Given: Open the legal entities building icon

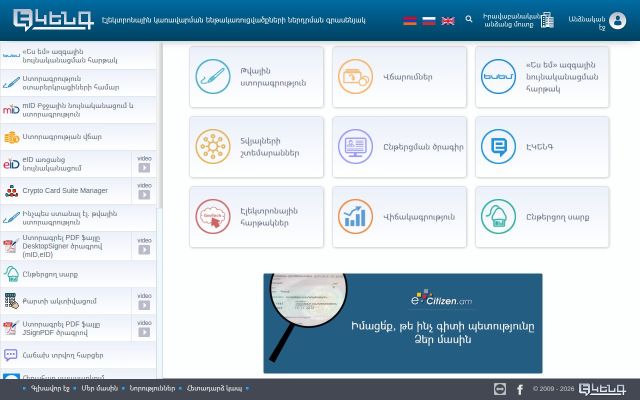Looking at the screenshot, I should pyautogui.click(x=547, y=20).
